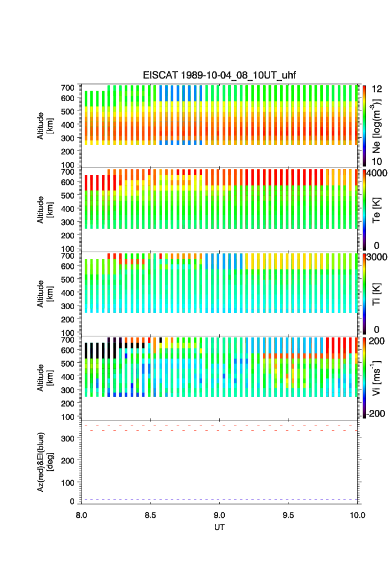Viewport: 392px width, 588px height.
Task: Click the 9.5 tick label on x-axis
Action: [x=289, y=514]
